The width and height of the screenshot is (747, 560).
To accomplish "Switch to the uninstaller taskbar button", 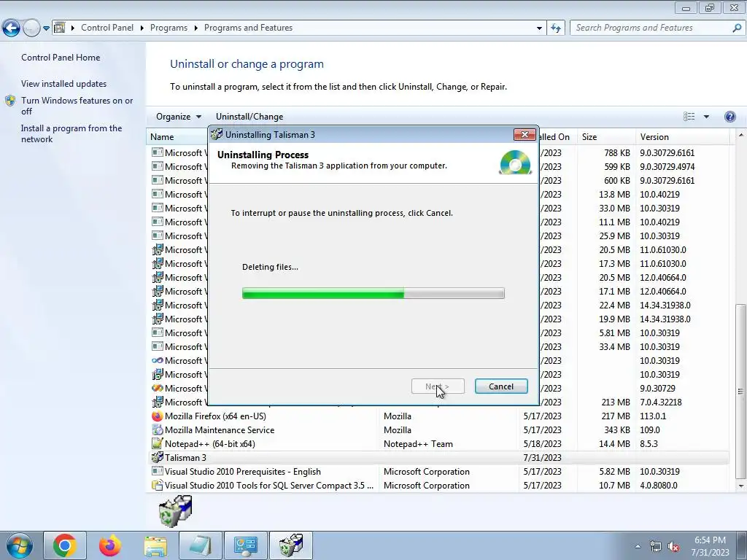I will [x=291, y=545].
